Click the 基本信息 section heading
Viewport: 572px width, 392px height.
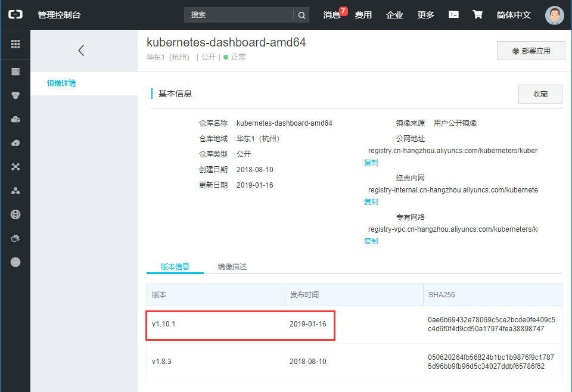pos(175,94)
